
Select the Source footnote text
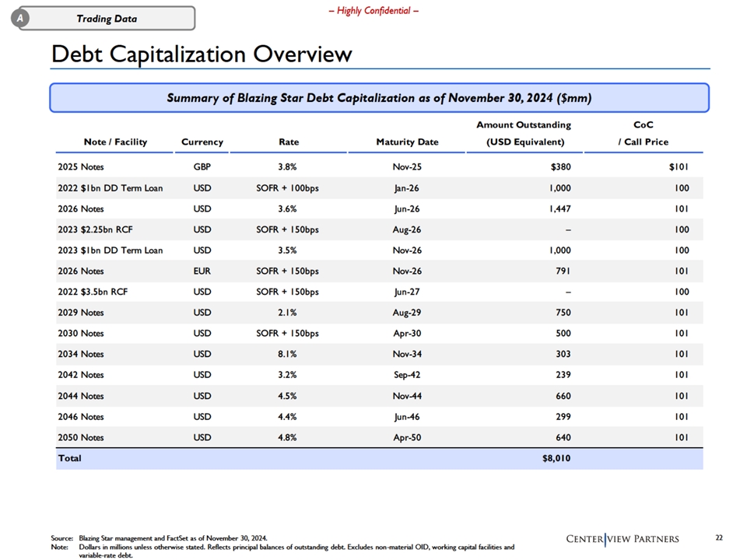(x=159, y=538)
